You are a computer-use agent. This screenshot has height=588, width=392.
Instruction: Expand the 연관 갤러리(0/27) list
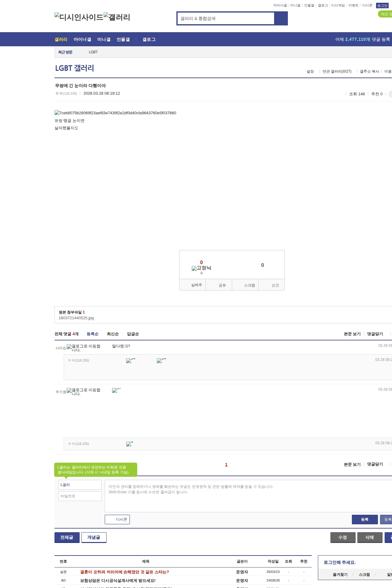pyautogui.click(x=337, y=71)
